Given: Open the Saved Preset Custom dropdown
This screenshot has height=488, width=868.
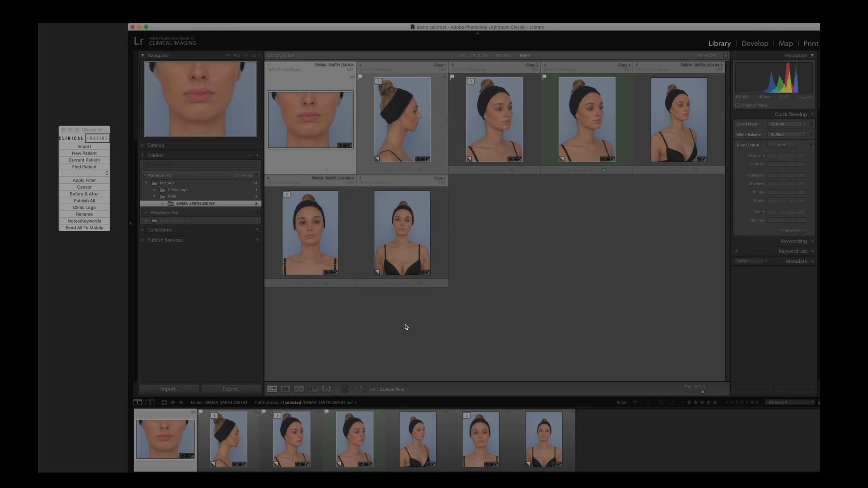Looking at the screenshot, I should (x=787, y=124).
